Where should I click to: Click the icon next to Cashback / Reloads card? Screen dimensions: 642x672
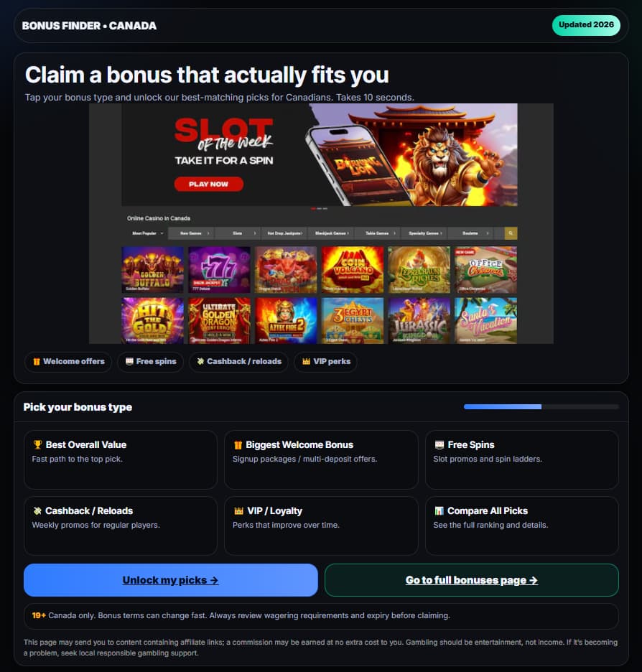(x=37, y=511)
